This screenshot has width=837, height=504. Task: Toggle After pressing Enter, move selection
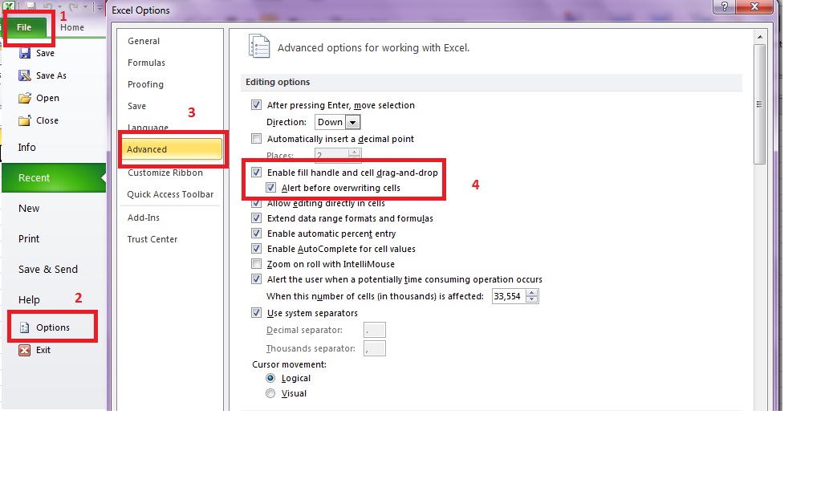[256, 104]
